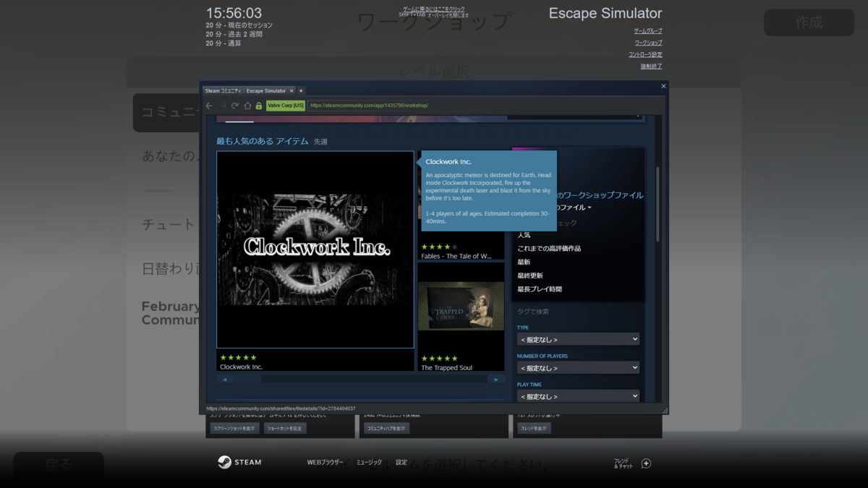
Task: Click ショートカットを設定 button
Action: point(284,428)
